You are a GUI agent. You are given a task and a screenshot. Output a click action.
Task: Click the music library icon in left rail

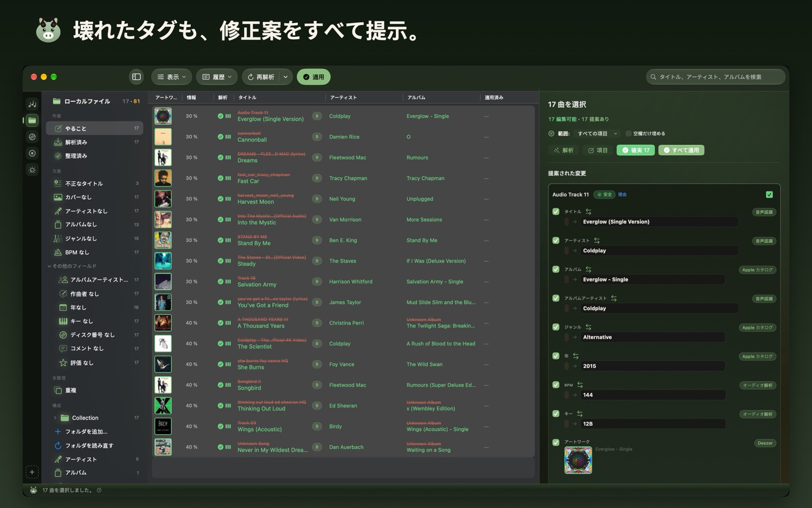[x=32, y=104]
